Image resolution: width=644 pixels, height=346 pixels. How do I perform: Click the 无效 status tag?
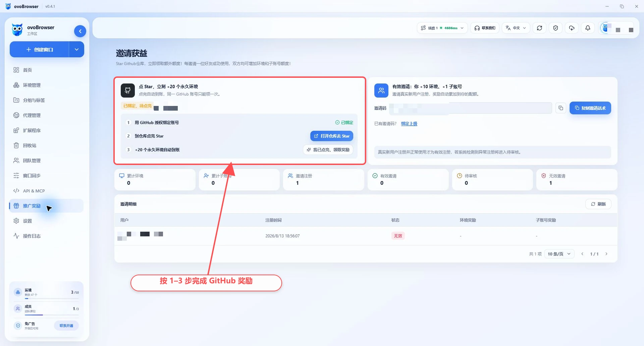click(x=398, y=236)
